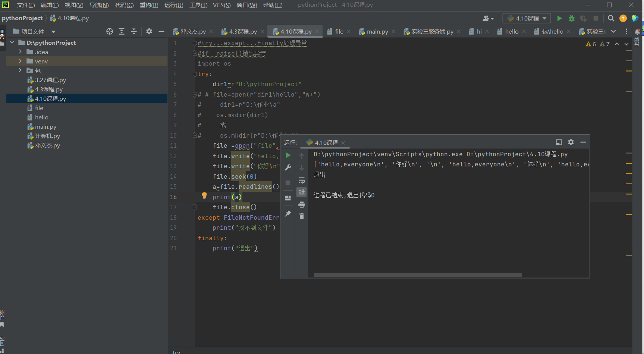This screenshot has height=354, width=644.
Task: Click the pythonProject breadcrumb
Action: [22, 18]
